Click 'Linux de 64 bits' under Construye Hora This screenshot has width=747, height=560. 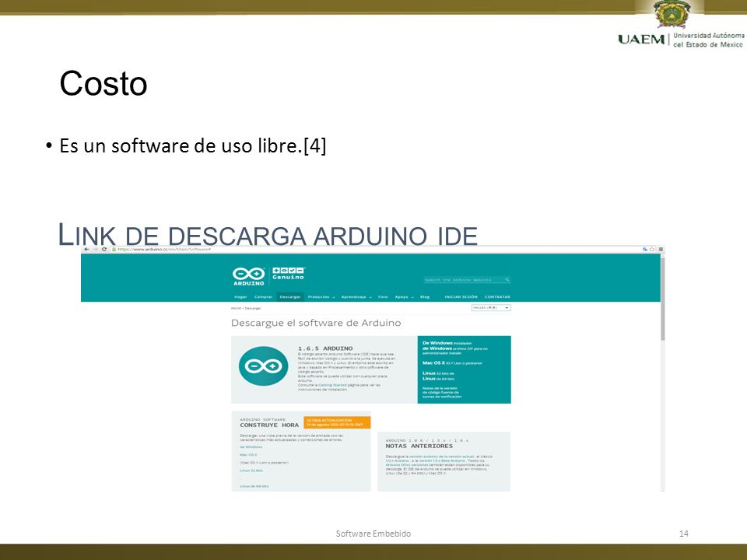[x=254, y=486]
